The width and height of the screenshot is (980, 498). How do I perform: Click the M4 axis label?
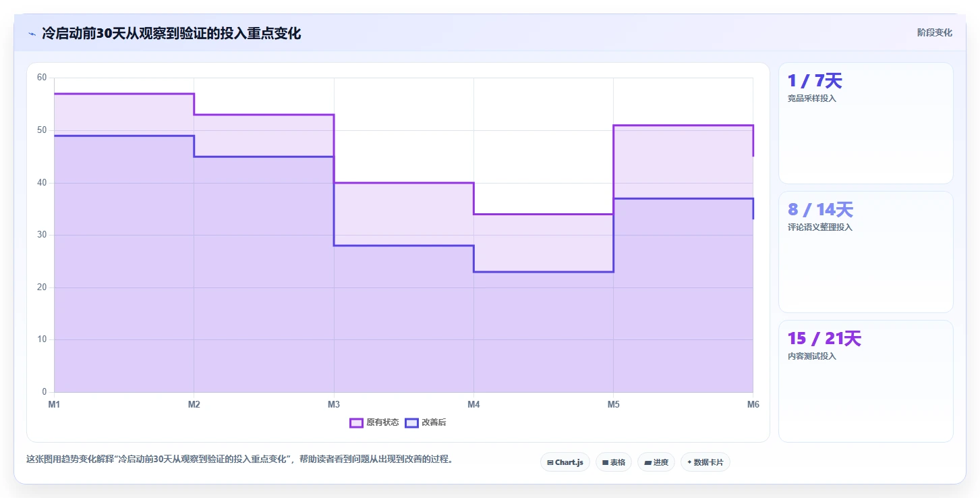pyautogui.click(x=473, y=404)
